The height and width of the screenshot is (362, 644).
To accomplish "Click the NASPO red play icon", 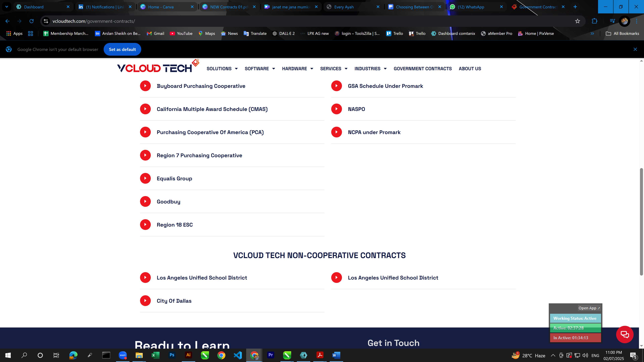I will [336, 109].
